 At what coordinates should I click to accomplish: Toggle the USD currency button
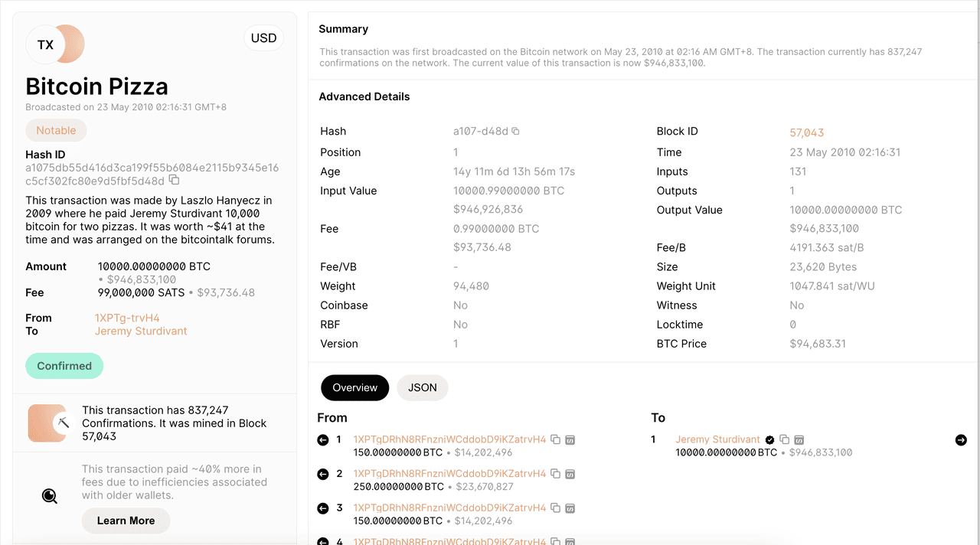pos(263,38)
